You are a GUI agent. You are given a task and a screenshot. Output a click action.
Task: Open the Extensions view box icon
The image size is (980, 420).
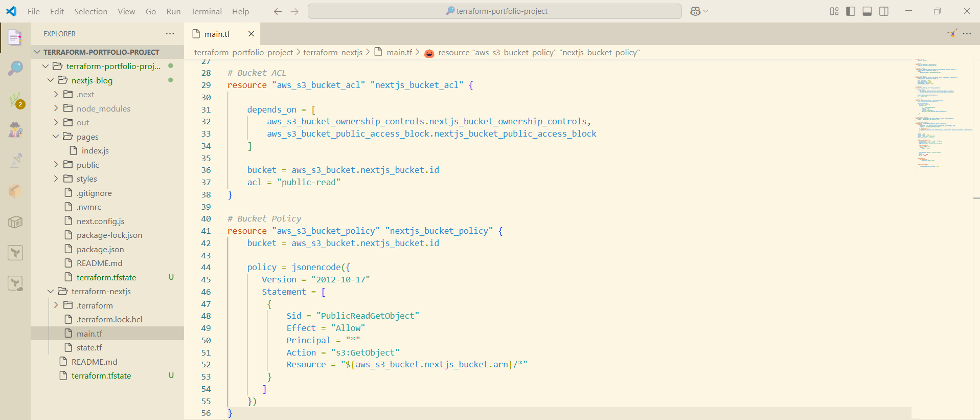pyautogui.click(x=15, y=191)
